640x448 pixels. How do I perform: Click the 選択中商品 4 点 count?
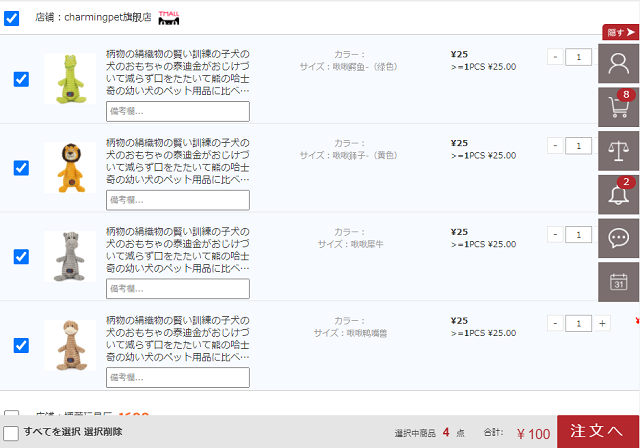click(430, 433)
